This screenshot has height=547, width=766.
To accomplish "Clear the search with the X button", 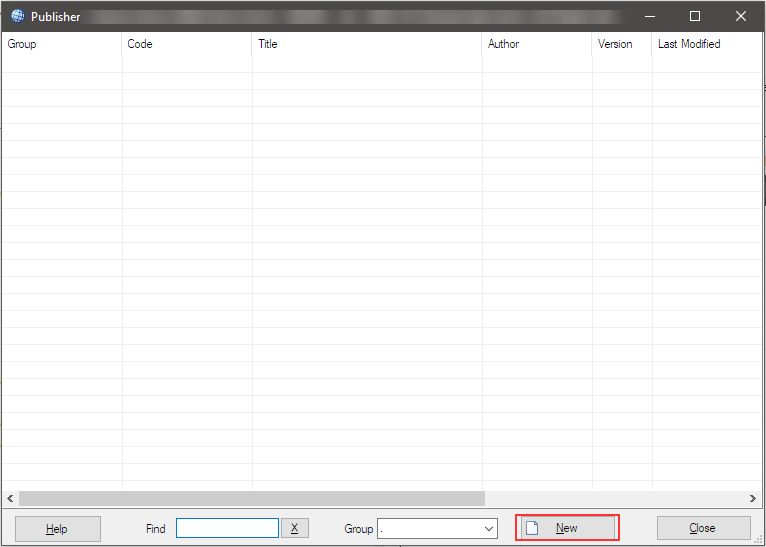I will click(x=295, y=528).
